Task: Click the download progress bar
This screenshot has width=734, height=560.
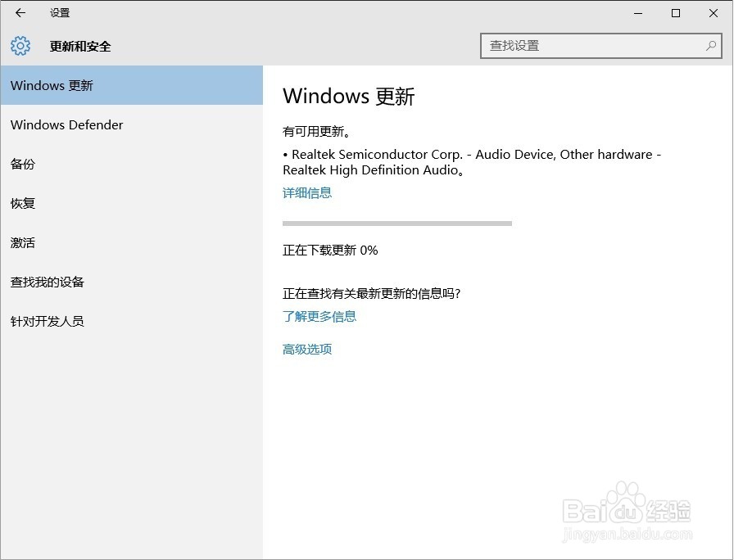Action: coord(397,224)
